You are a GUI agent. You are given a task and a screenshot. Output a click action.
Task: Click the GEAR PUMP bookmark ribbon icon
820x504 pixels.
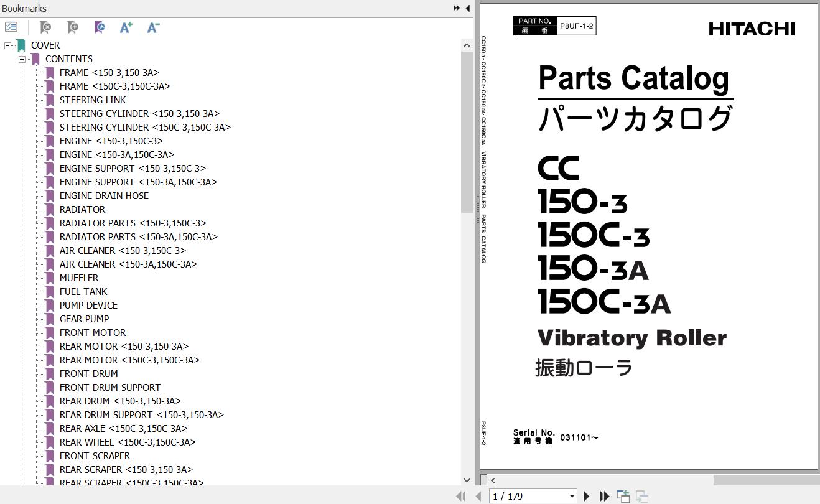(x=50, y=319)
